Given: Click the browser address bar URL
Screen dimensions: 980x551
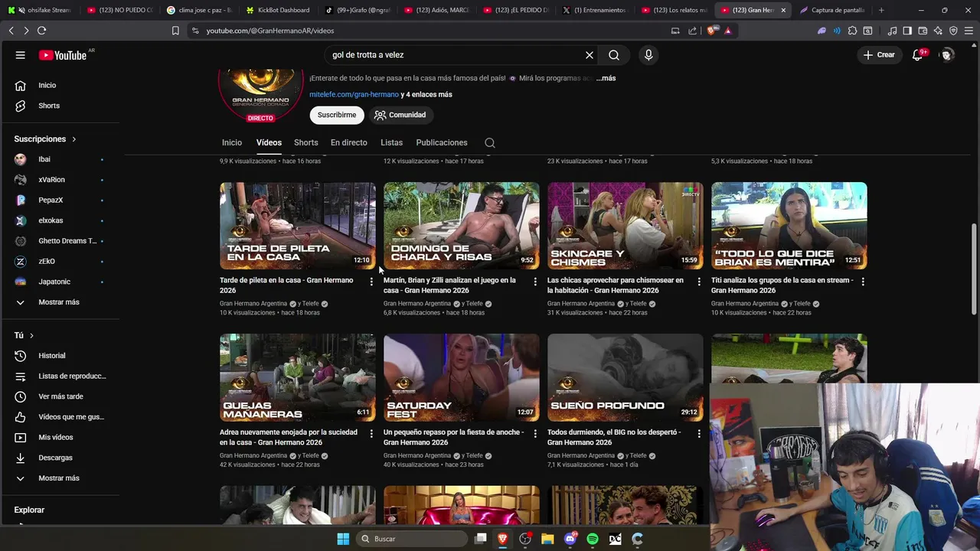Looking at the screenshot, I should pyautogui.click(x=270, y=31).
